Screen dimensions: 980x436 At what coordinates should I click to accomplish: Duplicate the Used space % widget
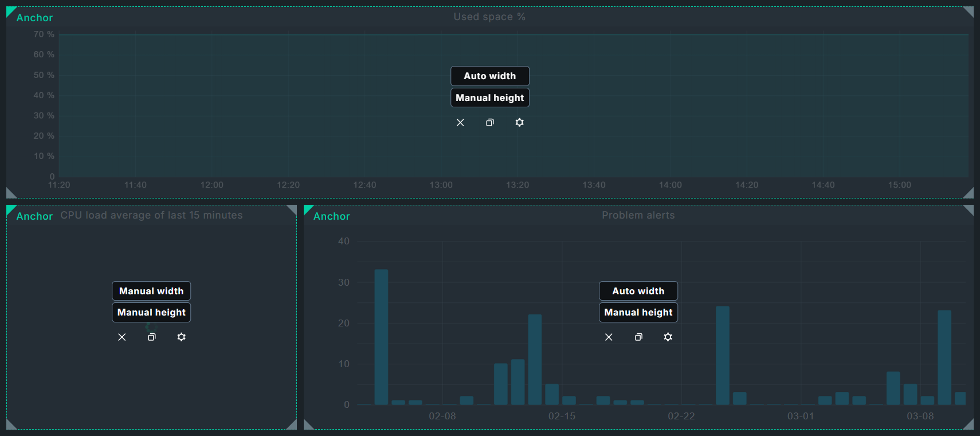tap(490, 123)
